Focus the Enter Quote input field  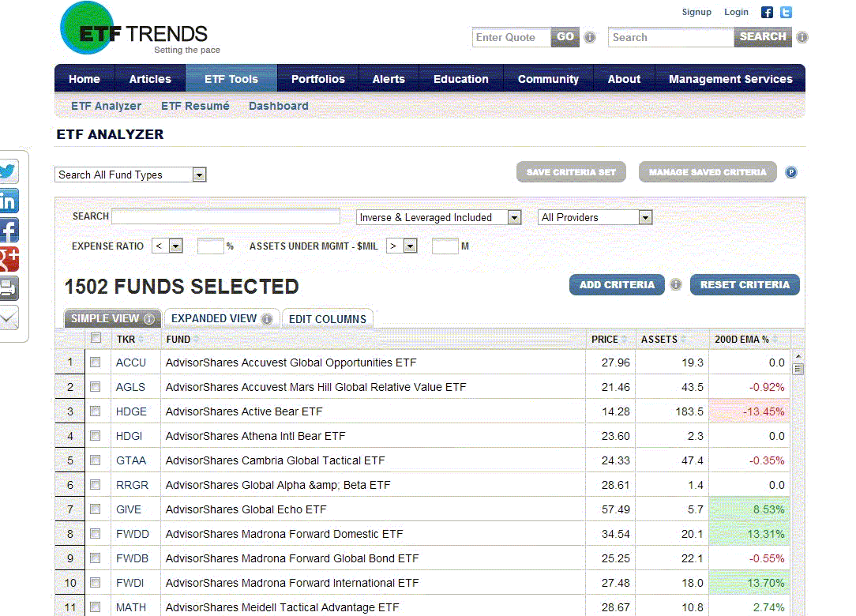click(x=512, y=37)
